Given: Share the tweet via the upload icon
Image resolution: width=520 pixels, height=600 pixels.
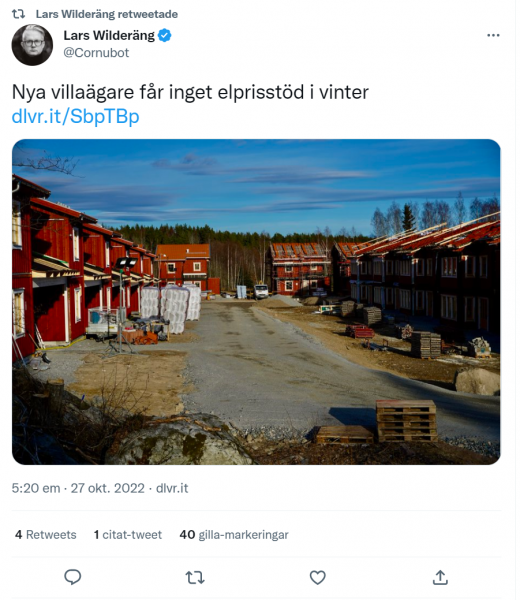Looking at the screenshot, I should 440,577.
